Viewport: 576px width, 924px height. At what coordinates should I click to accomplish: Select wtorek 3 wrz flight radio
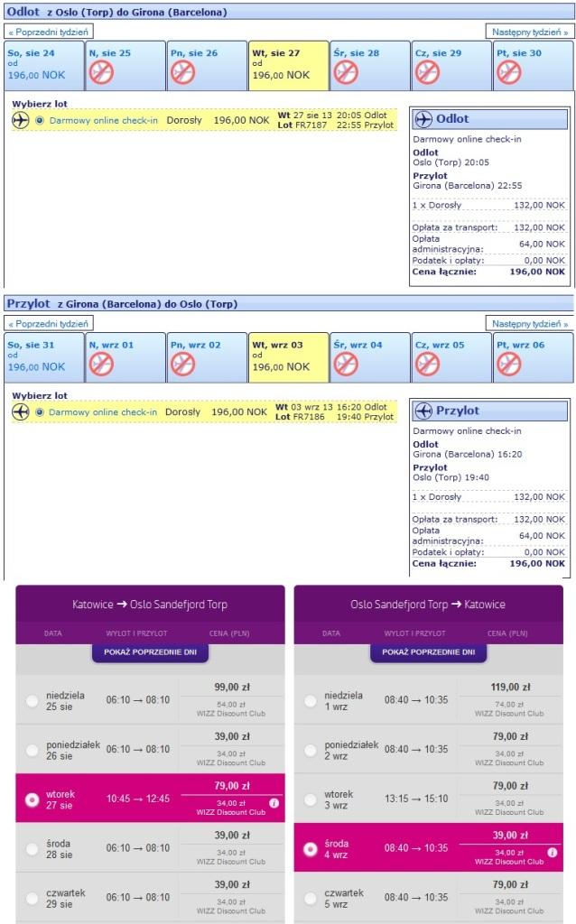(x=310, y=799)
